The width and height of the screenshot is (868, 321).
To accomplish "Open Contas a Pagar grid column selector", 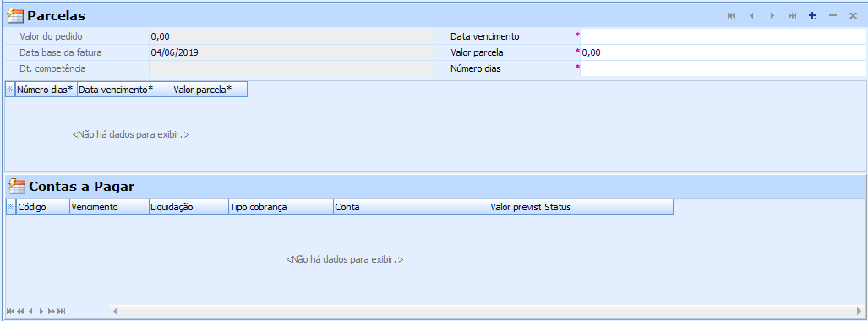I will 10,207.
